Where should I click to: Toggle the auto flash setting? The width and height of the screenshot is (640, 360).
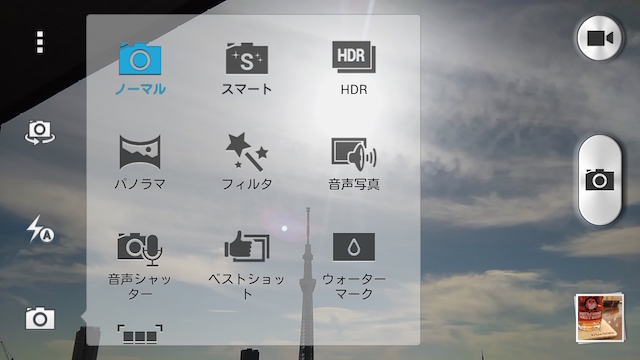tap(40, 229)
